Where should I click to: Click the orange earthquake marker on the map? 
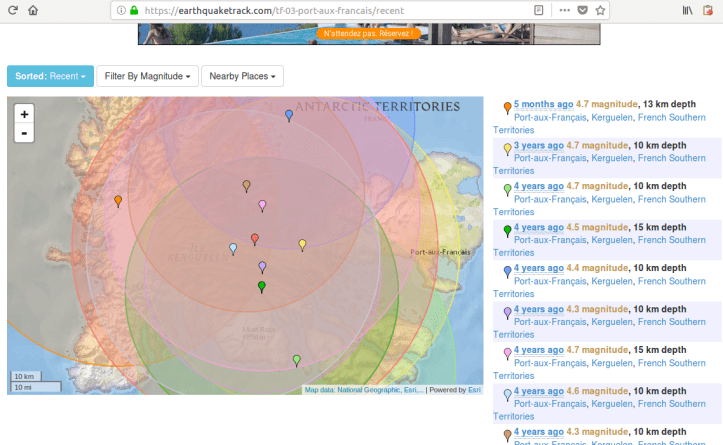pyautogui.click(x=118, y=201)
